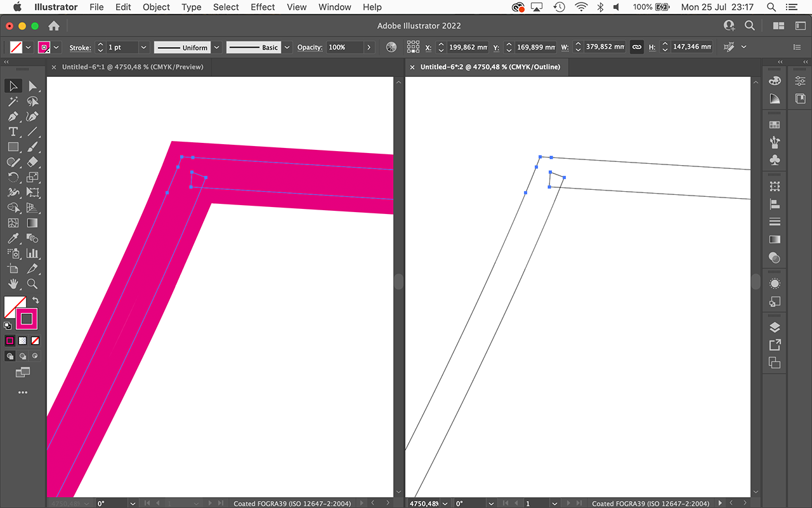Open the Object menu

[x=156, y=7]
